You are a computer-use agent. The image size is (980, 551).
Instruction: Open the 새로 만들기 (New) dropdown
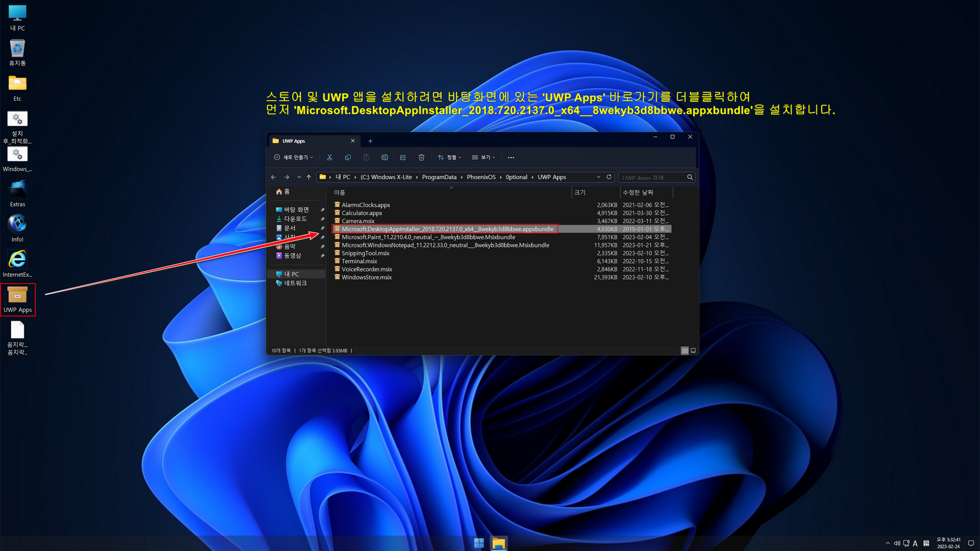(x=293, y=157)
